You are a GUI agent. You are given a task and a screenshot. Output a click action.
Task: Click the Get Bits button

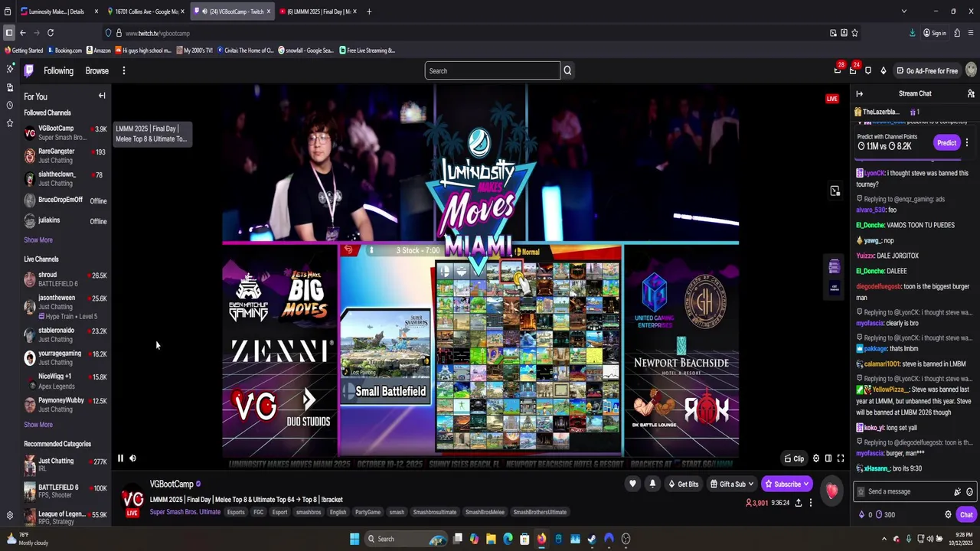point(683,484)
